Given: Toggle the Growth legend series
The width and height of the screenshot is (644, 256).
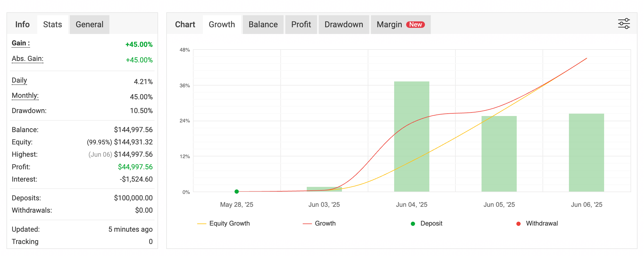Looking at the screenshot, I should tap(319, 223).
